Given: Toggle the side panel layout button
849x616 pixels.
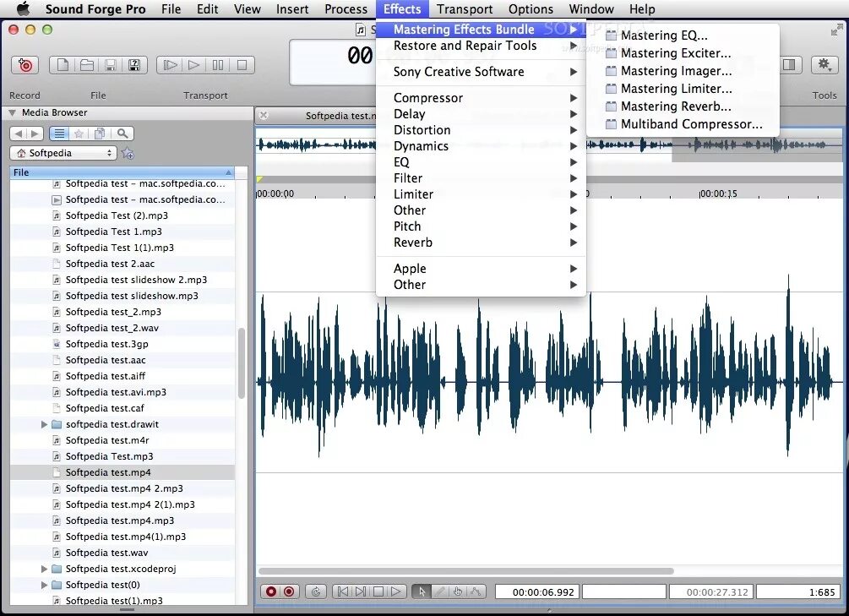Looking at the screenshot, I should 789,65.
